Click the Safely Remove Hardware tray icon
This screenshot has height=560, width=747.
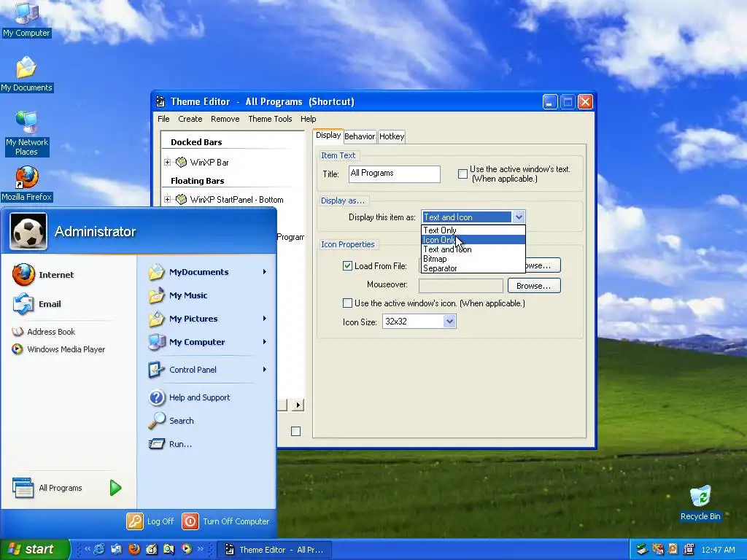click(642, 550)
